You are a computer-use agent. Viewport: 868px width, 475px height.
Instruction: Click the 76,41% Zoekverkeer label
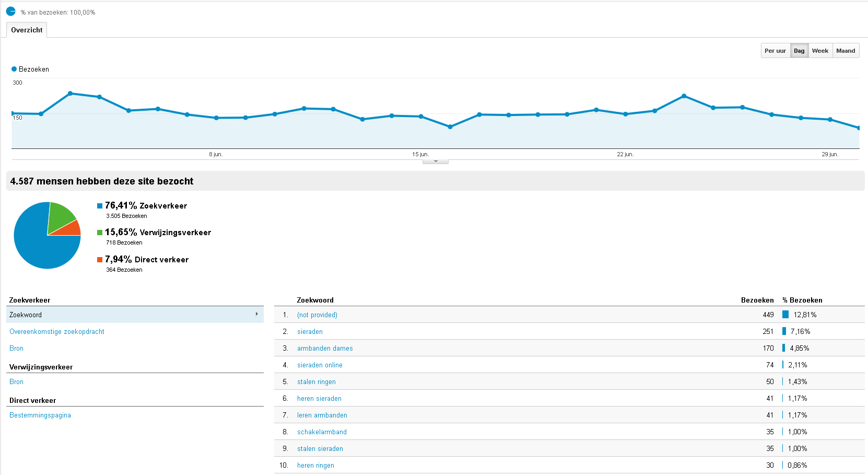(x=146, y=205)
